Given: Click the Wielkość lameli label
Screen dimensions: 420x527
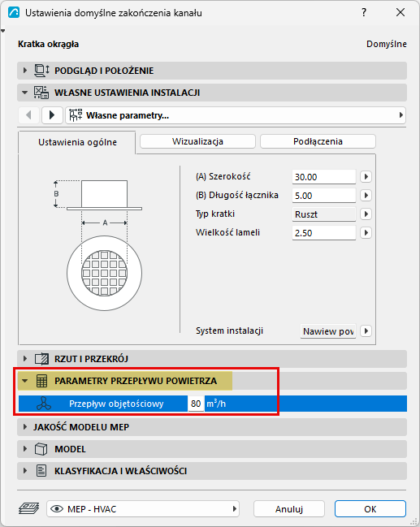Looking at the screenshot, I should 227,232.
